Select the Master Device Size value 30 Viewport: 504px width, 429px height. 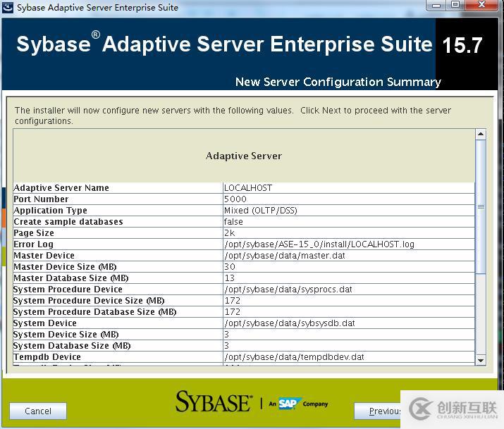click(x=230, y=266)
